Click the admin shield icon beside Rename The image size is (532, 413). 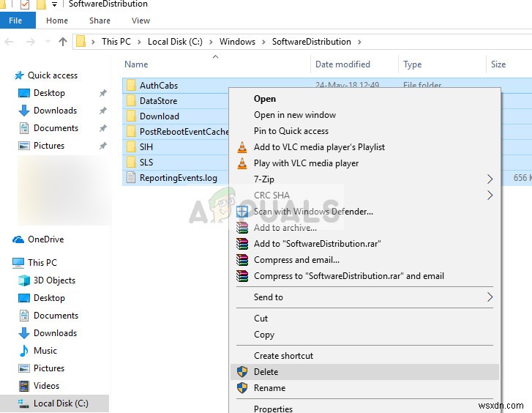[242, 388]
